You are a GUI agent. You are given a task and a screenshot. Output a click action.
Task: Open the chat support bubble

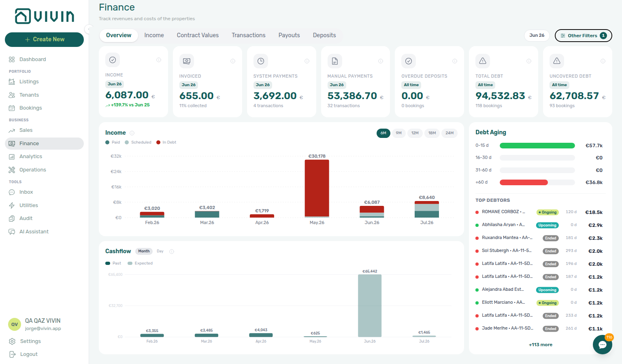click(603, 345)
